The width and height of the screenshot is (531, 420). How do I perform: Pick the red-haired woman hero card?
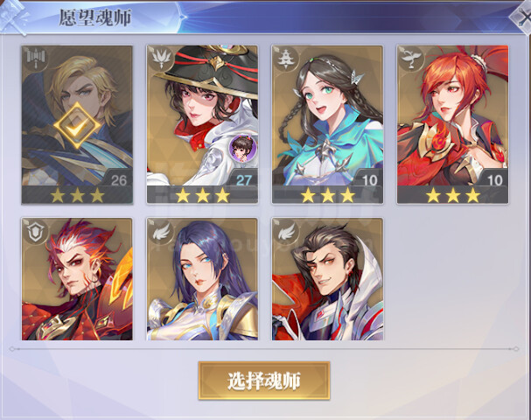453,124
